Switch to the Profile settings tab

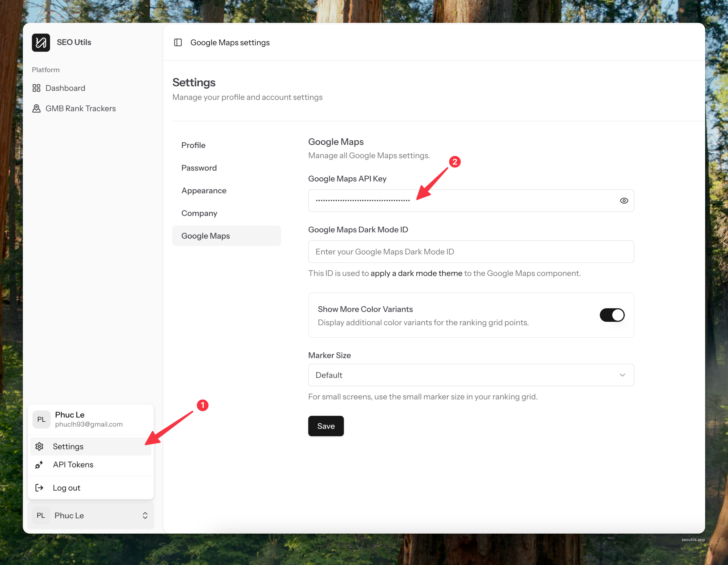coord(193,145)
